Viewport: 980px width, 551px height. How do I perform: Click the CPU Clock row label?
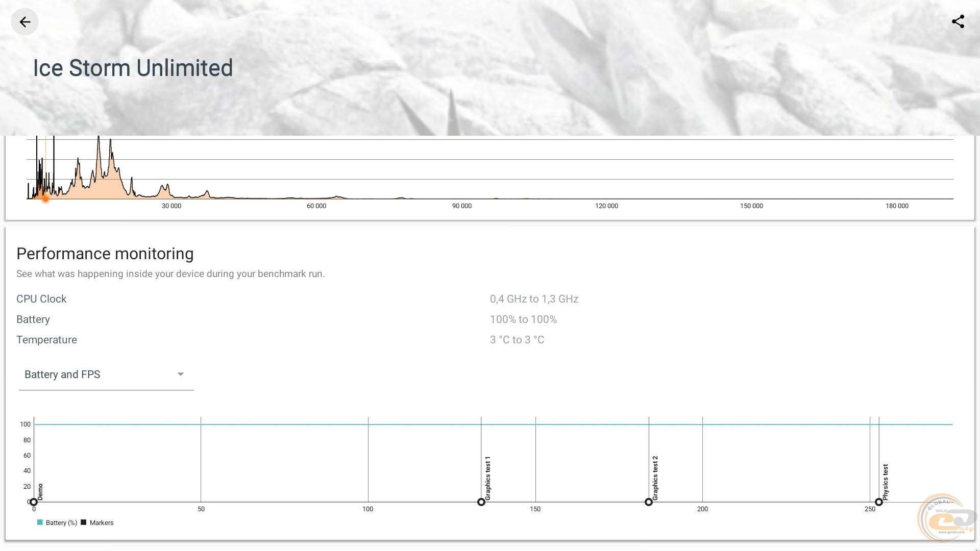(41, 299)
